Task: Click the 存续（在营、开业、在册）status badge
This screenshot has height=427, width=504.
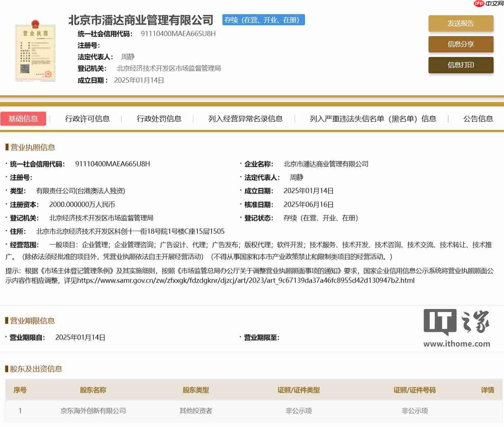Action: coord(263,20)
